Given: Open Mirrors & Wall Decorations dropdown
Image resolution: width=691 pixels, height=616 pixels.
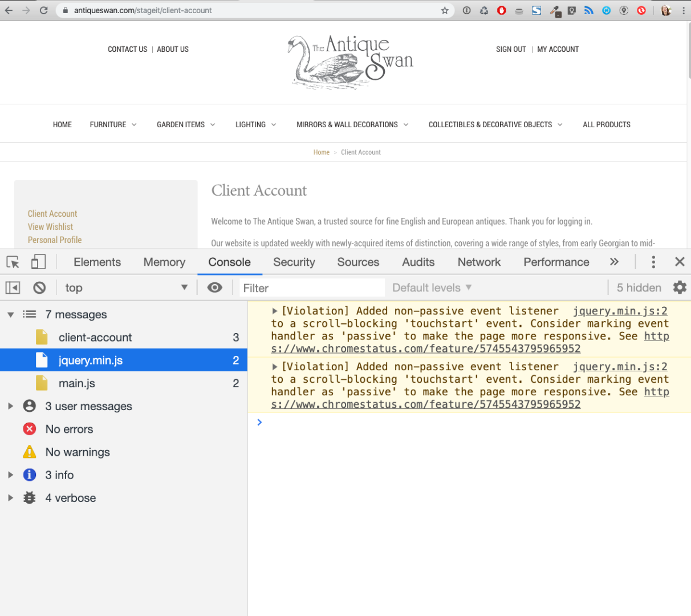Looking at the screenshot, I should point(352,124).
